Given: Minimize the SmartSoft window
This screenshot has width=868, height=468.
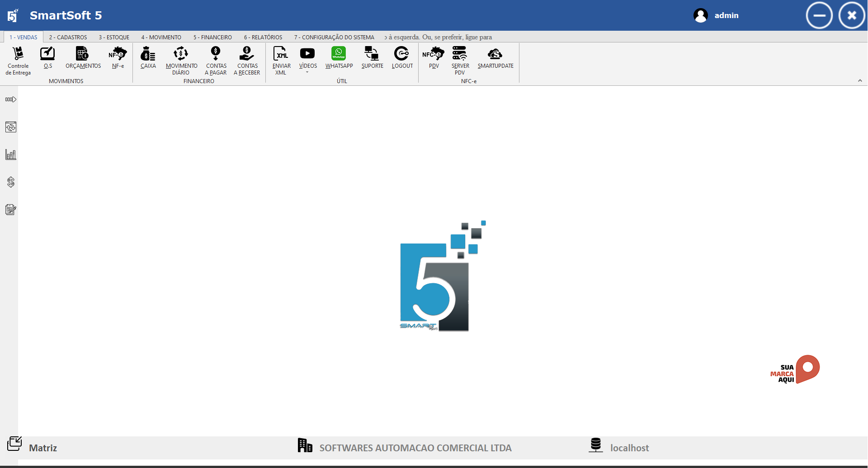Looking at the screenshot, I should 819,15.
